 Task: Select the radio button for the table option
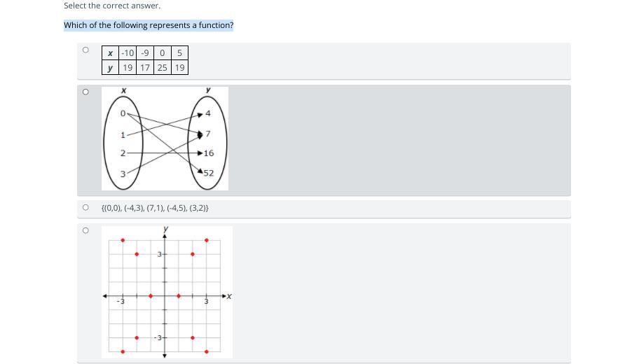(x=85, y=50)
